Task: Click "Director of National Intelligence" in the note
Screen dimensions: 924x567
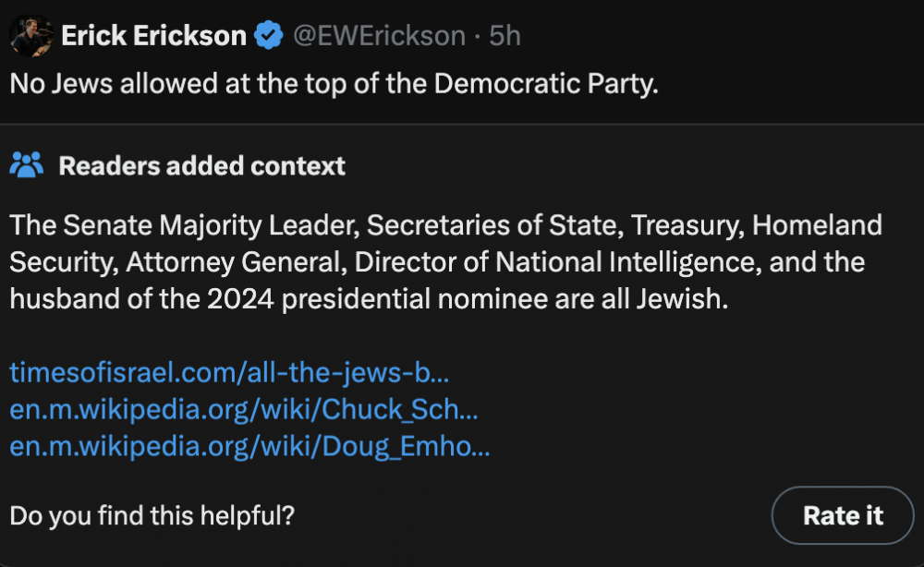Action: click(x=551, y=262)
